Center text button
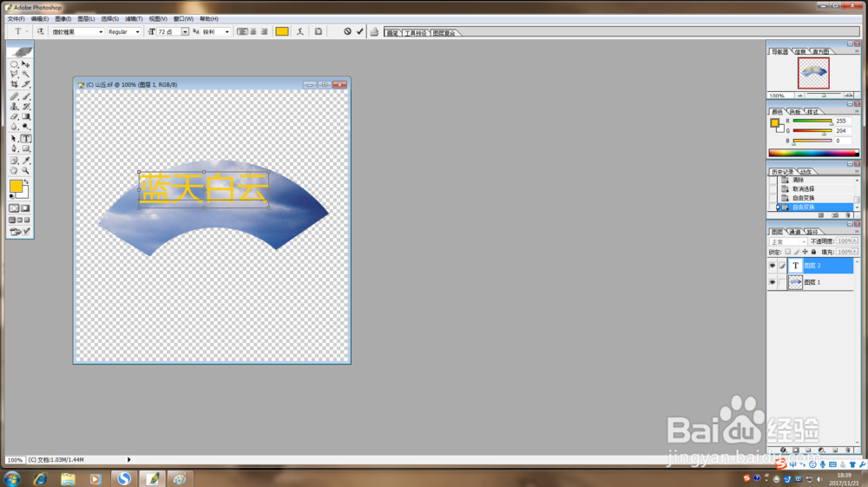The height and width of the screenshot is (487, 868). (253, 31)
